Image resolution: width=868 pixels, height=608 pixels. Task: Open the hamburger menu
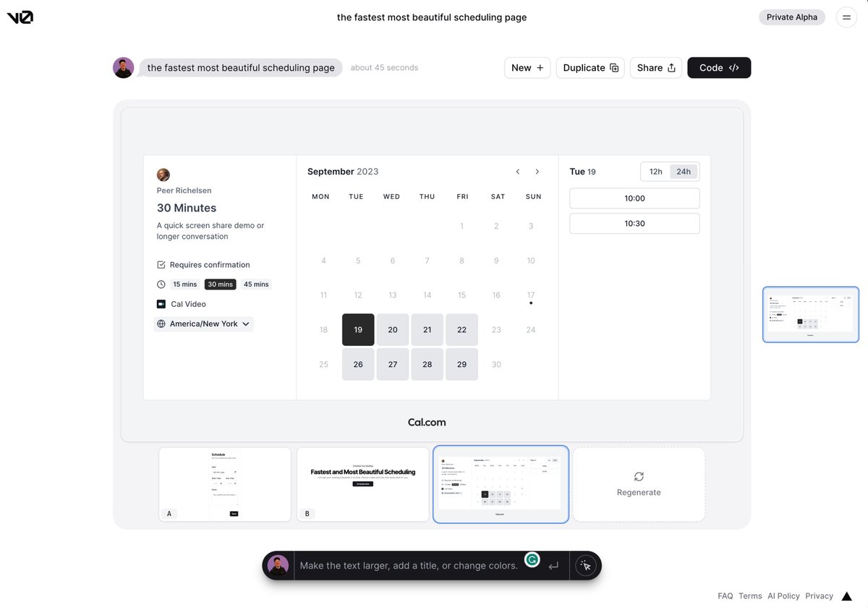(846, 17)
